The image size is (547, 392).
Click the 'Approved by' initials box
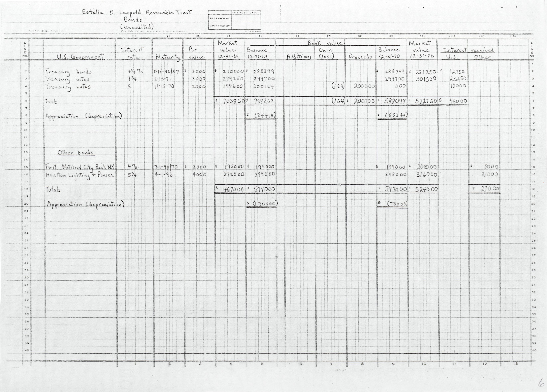(x=239, y=26)
